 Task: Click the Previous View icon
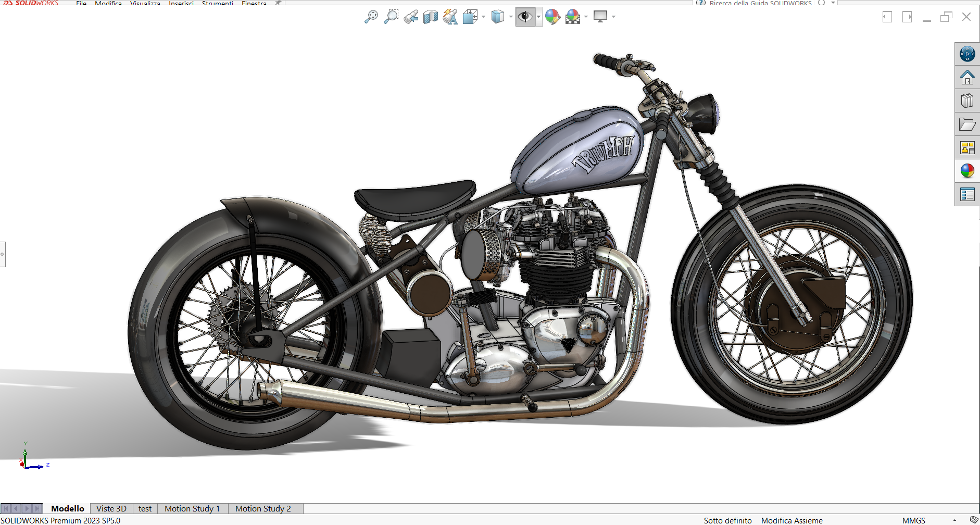tap(411, 17)
